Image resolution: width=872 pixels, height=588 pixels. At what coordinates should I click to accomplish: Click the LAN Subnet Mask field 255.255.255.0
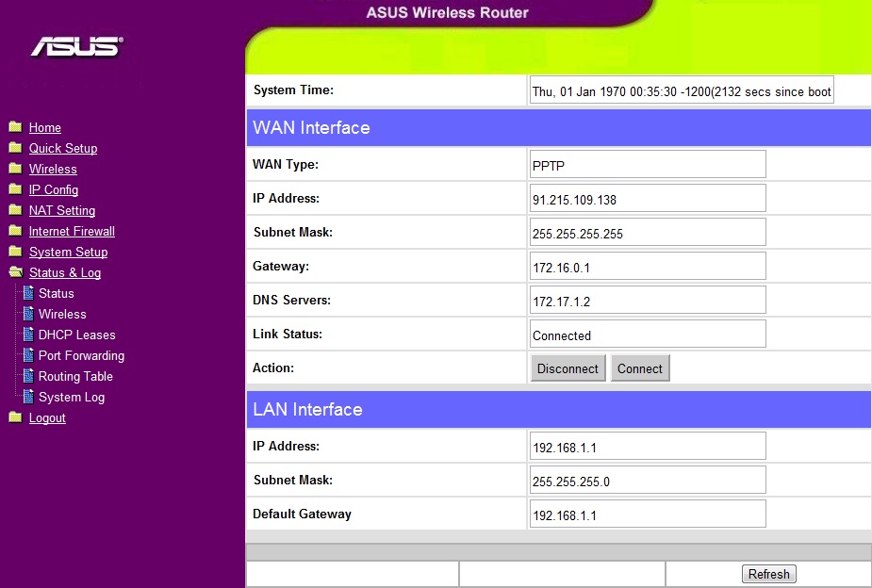(648, 481)
